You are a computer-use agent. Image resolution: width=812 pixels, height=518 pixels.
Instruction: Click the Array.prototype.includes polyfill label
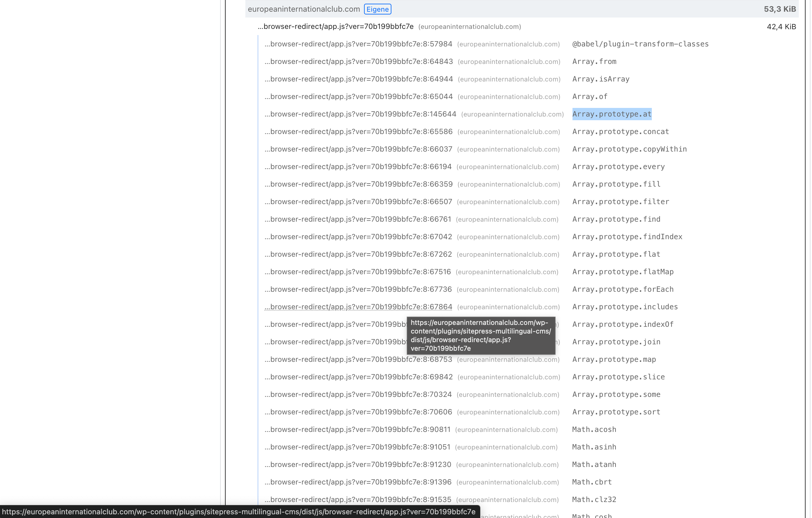[x=624, y=307]
